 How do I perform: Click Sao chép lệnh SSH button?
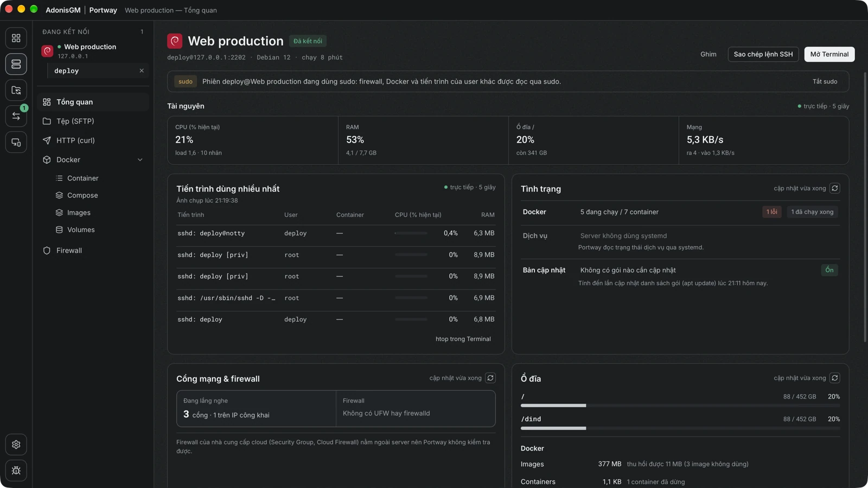763,54
